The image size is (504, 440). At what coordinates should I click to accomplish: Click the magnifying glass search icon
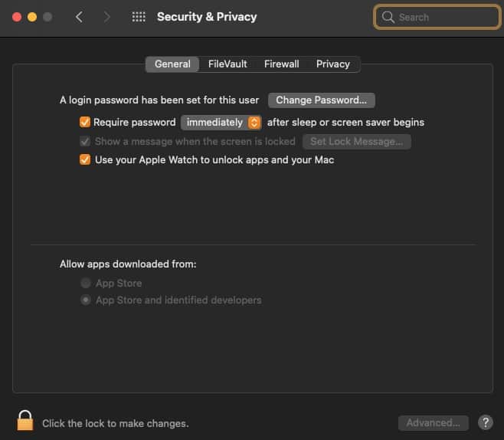388,17
